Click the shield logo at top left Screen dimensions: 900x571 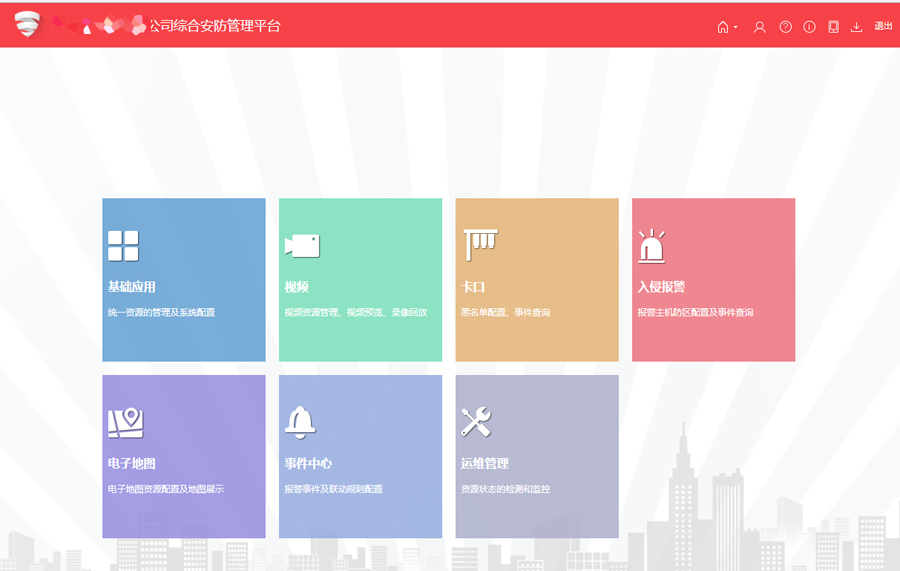[x=27, y=25]
